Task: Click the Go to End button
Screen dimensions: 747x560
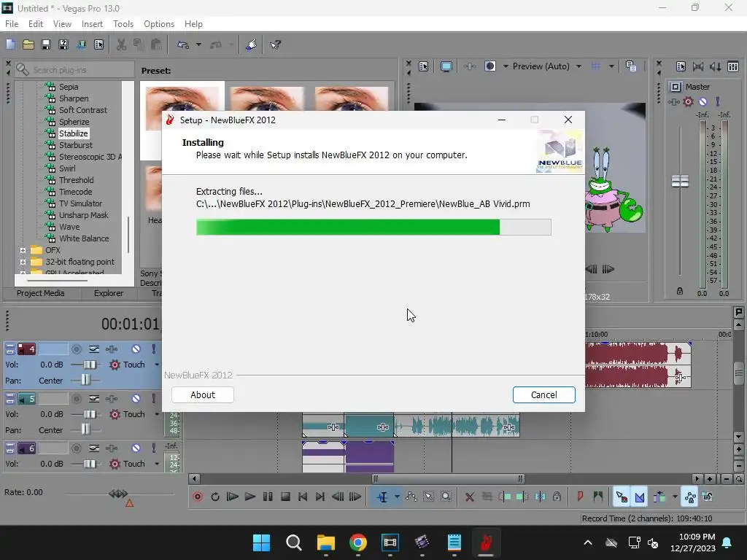Action: coord(320,497)
